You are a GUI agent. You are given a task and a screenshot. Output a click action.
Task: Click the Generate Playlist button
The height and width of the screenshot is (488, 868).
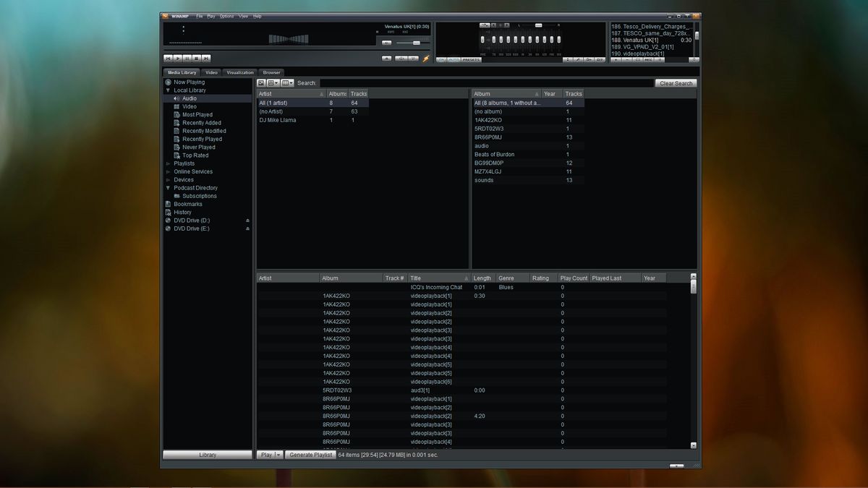point(310,455)
